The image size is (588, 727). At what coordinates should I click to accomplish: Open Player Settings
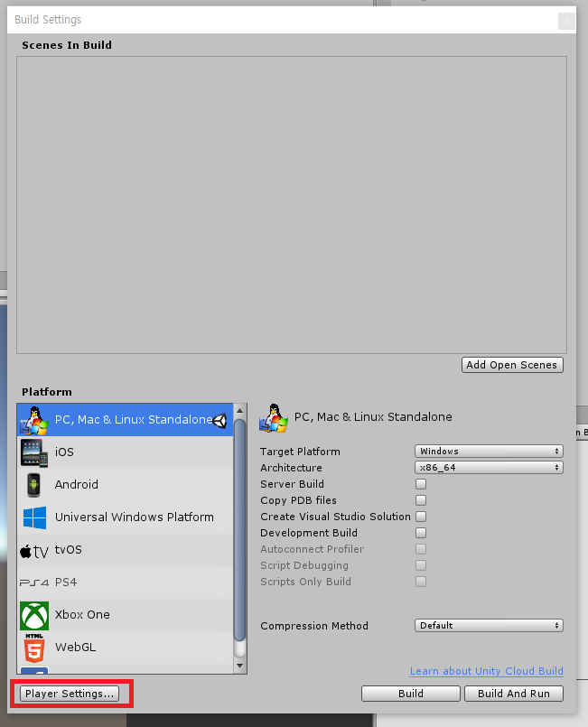pyautogui.click(x=70, y=694)
